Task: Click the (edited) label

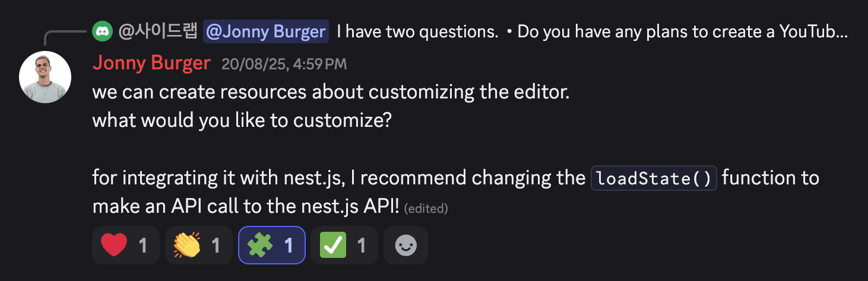Action: tap(426, 208)
